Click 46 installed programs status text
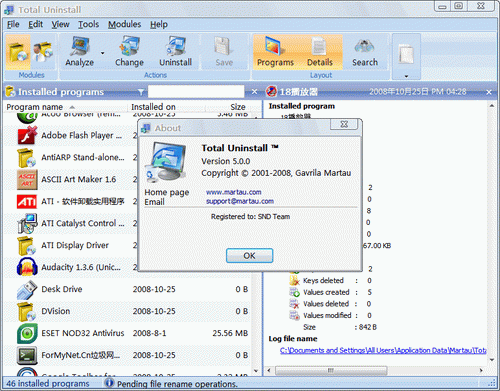This screenshot has width=500, height=391. (x=48, y=384)
